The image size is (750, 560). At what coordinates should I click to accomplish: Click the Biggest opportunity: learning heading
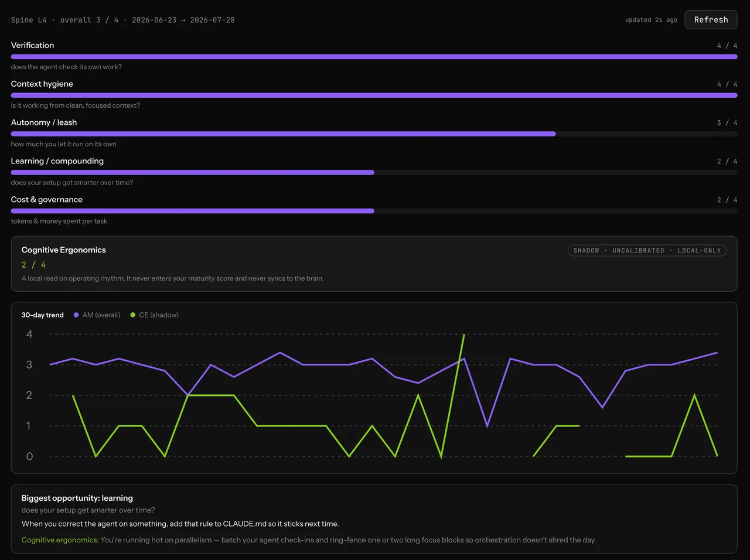77,498
